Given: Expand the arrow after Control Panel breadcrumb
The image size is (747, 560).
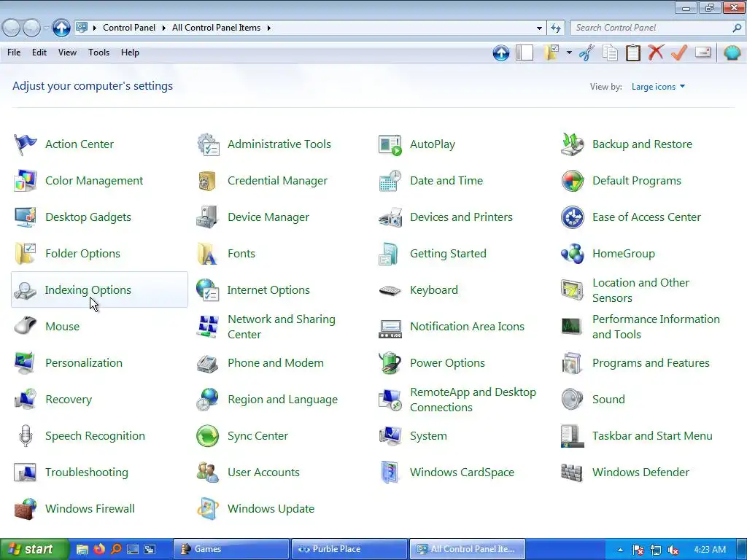Looking at the screenshot, I should point(163,28).
